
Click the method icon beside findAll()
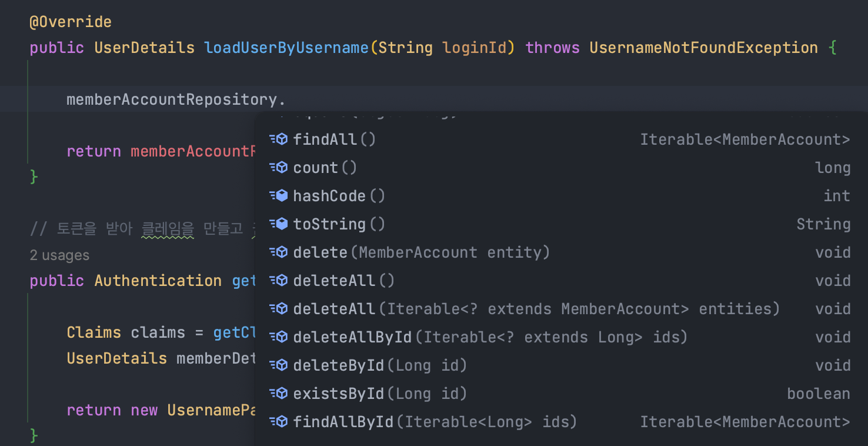click(x=279, y=139)
